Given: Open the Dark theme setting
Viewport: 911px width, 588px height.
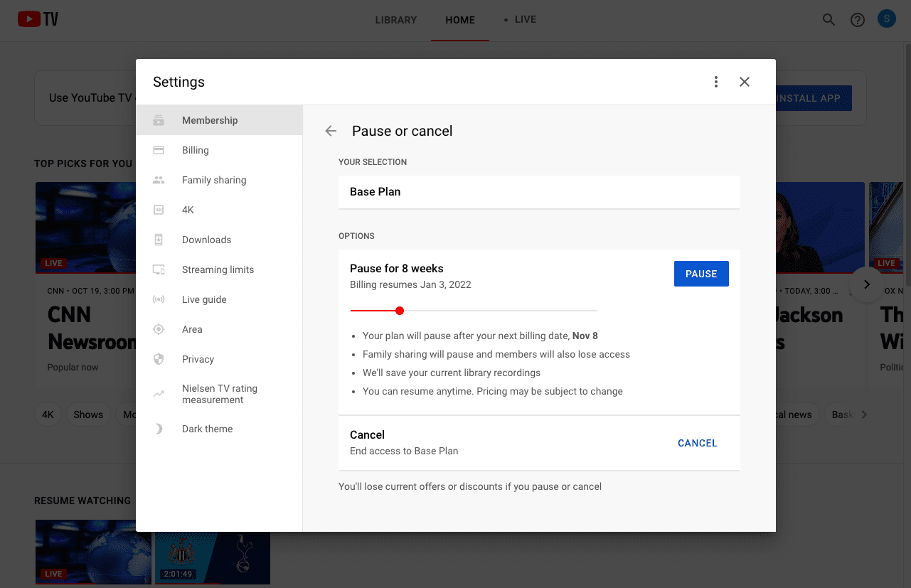Looking at the screenshot, I should point(219,429).
